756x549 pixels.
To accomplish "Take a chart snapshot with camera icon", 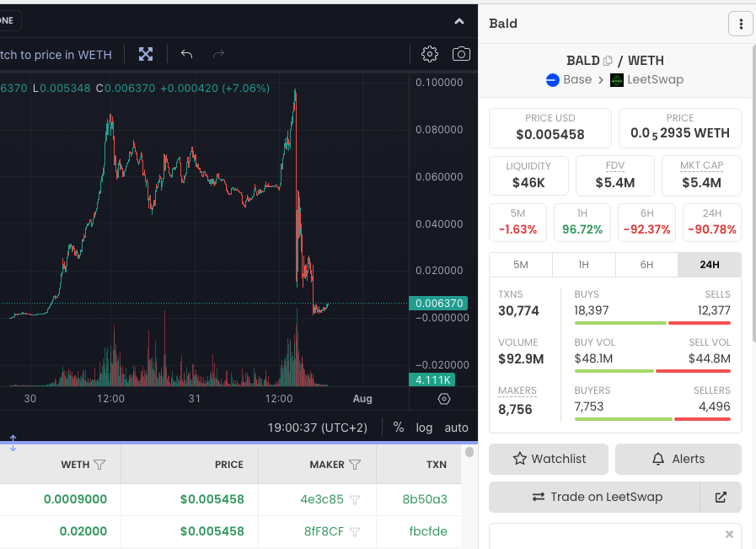I will point(461,54).
